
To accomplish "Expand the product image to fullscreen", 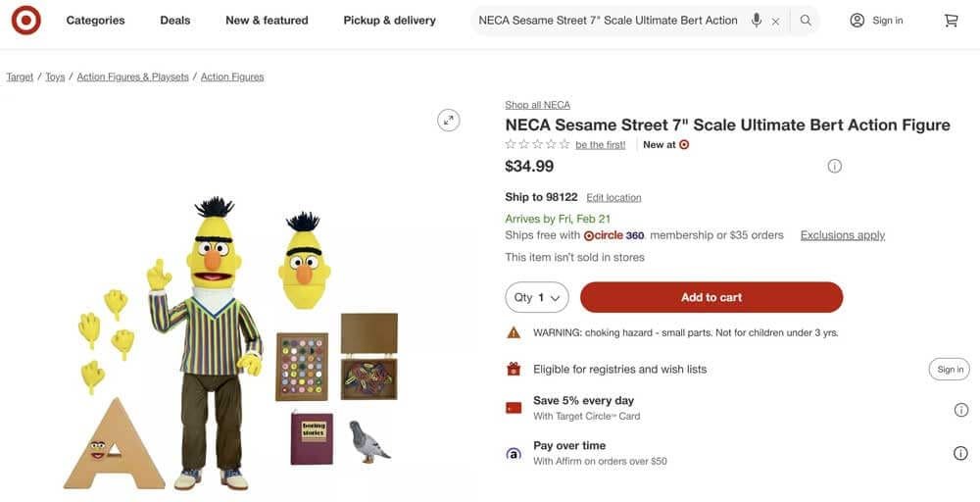I will pyautogui.click(x=449, y=120).
